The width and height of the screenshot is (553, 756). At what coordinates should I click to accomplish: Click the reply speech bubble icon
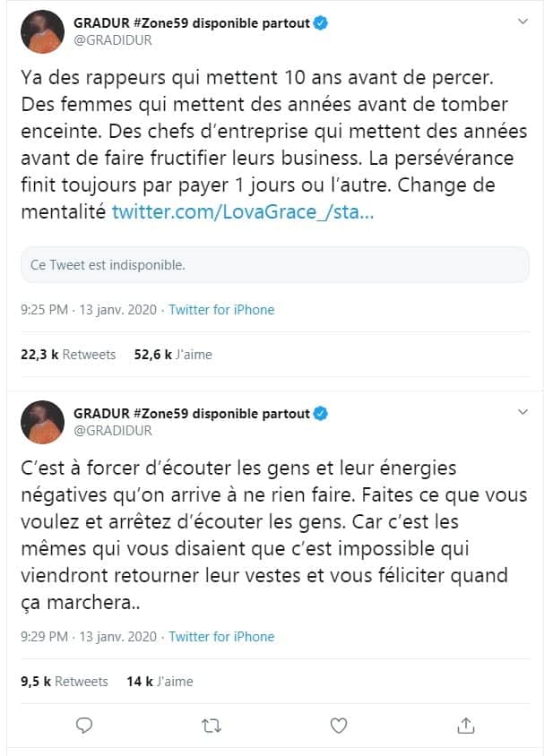(x=84, y=726)
